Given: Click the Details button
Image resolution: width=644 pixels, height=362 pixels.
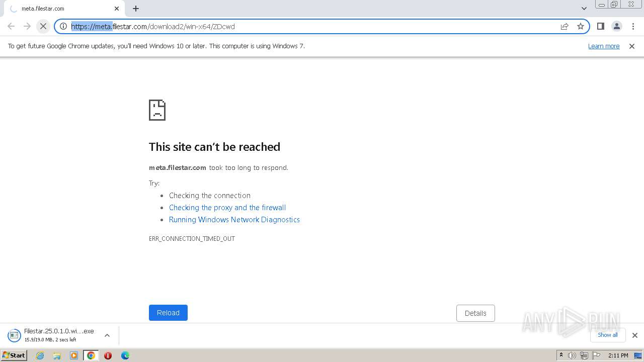Looking at the screenshot, I should click(x=475, y=313).
